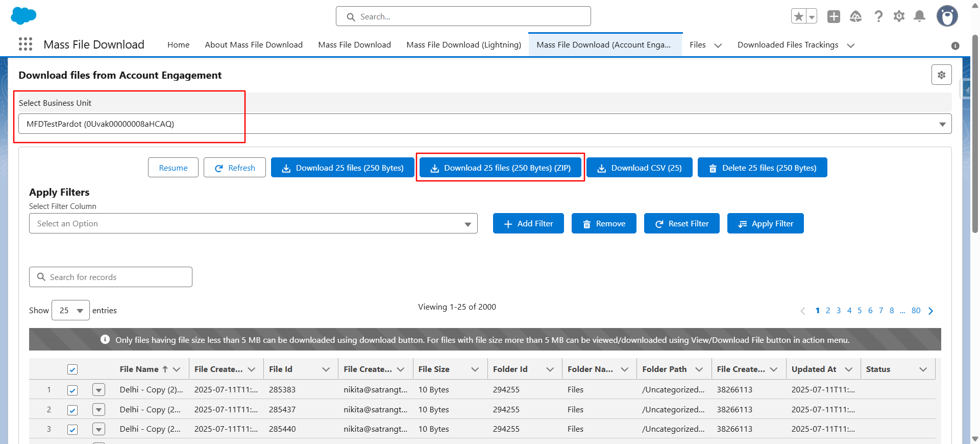Open the Help question mark icon

878,16
